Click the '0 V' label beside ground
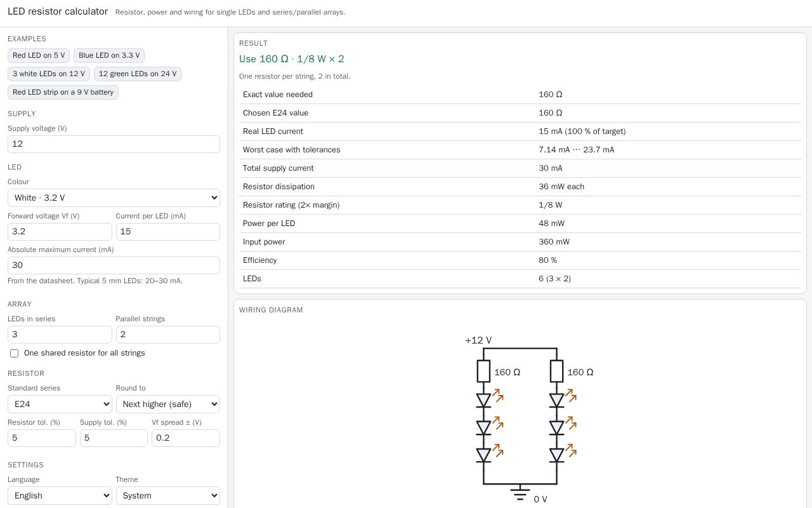The image size is (812, 508). click(x=540, y=500)
